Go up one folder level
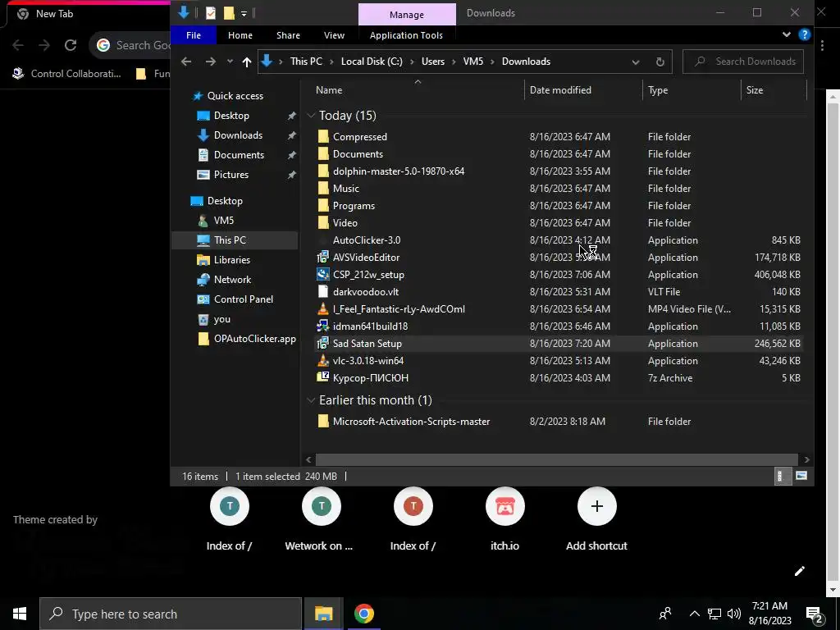The height and width of the screenshot is (630, 840). tap(246, 62)
